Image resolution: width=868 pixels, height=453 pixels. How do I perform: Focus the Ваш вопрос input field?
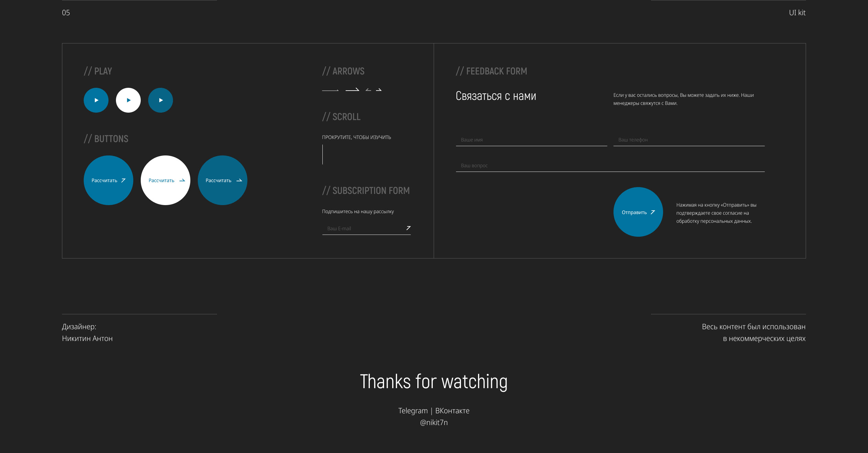(610, 166)
